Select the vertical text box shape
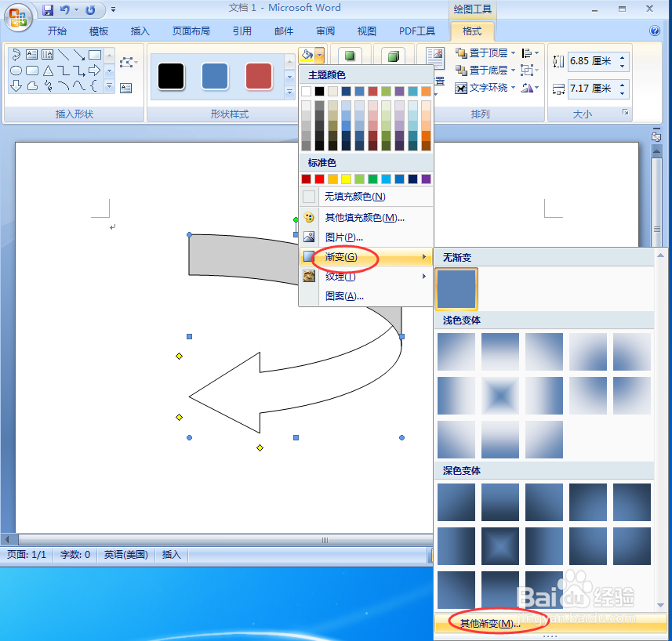Image resolution: width=672 pixels, height=641 pixels. pyautogui.click(x=48, y=54)
